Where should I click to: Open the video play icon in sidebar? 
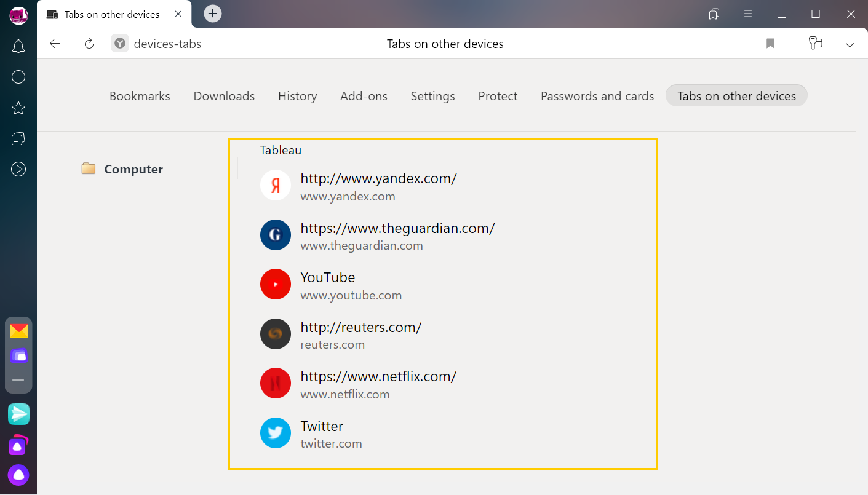click(18, 169)
